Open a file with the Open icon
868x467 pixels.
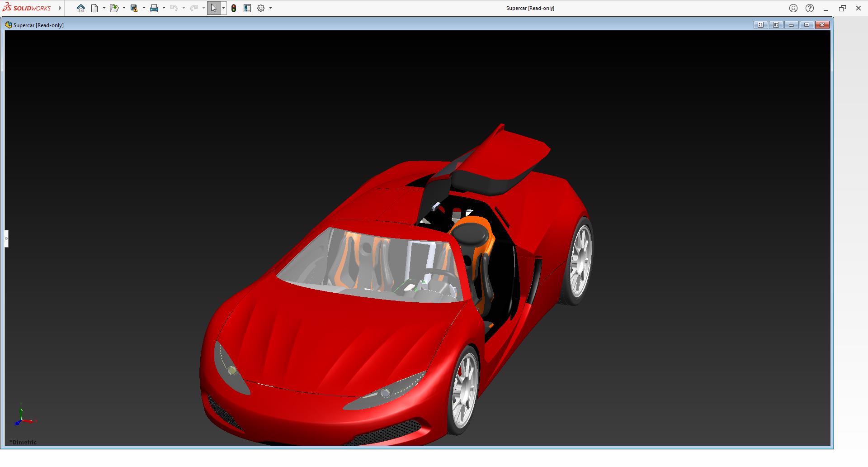(x=113, y=8)
